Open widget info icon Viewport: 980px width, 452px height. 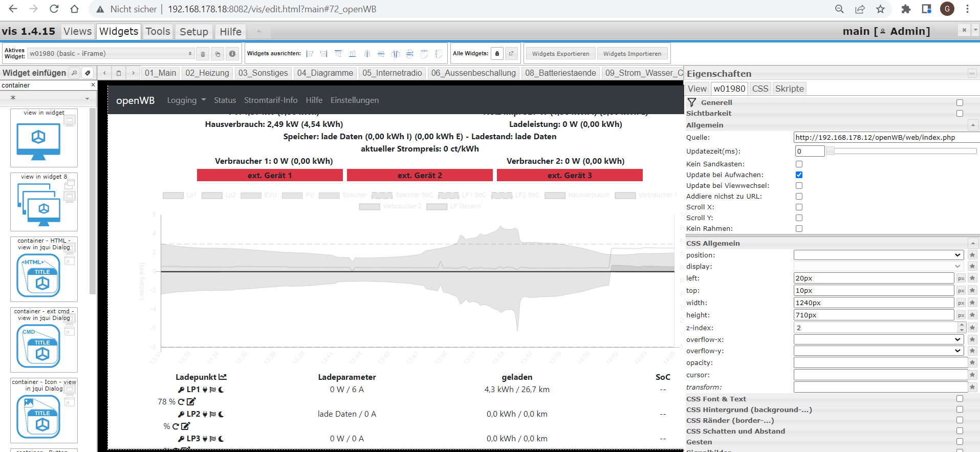(x=232, y=54)
